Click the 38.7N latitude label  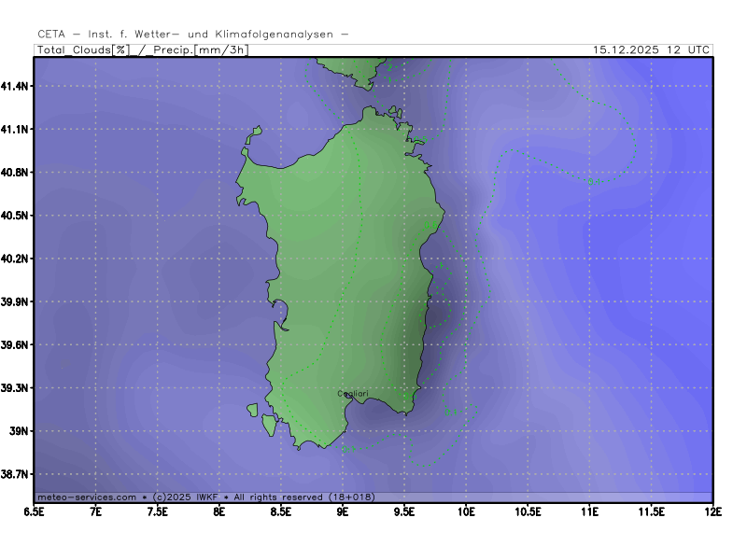point(16,474)
